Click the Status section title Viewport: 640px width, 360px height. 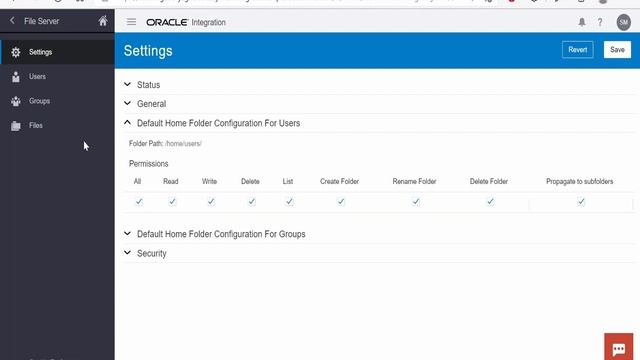click(x=149, y=85)
